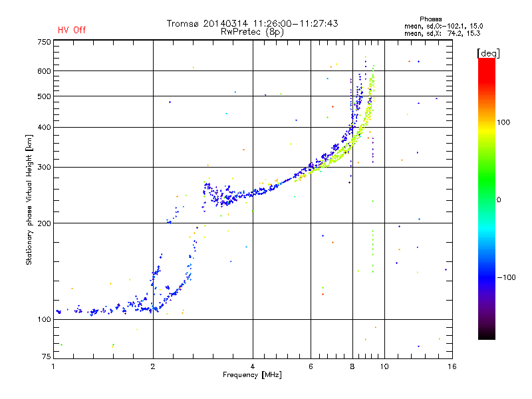Click the x-axis label '16'
Viewport: 532px width, 399px height.
[452, 366]
